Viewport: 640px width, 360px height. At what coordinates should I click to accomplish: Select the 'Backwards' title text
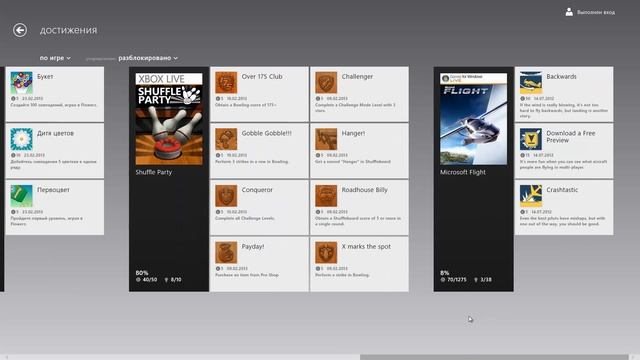(562, 77)
